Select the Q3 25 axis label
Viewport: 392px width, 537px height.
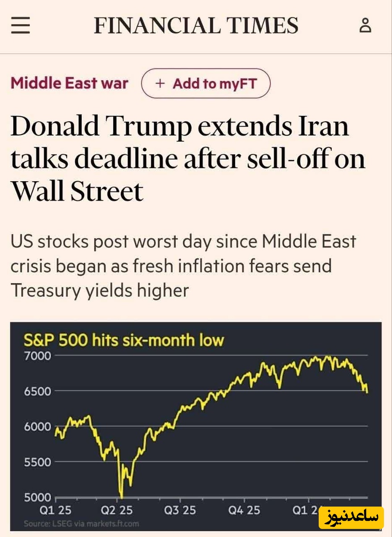[x=180, y=511]
